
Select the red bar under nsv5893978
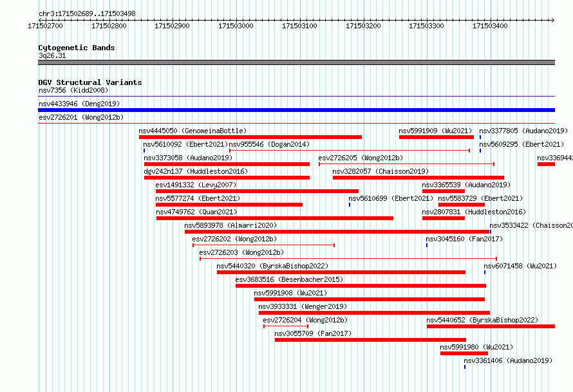coord(337,232)
